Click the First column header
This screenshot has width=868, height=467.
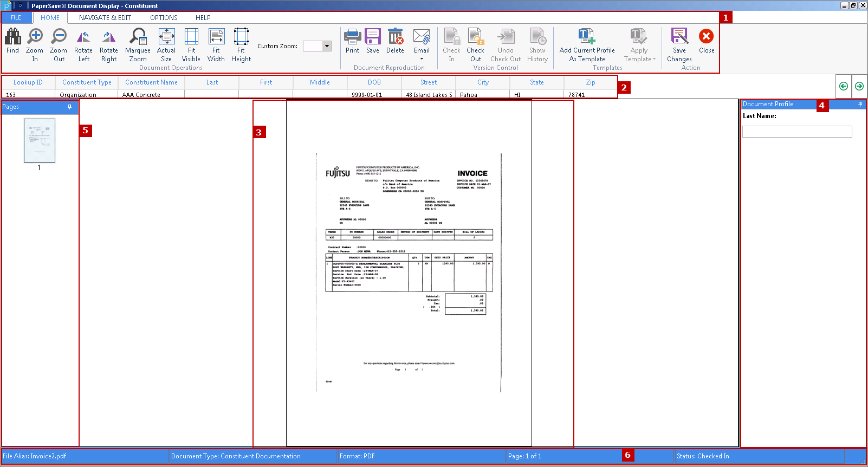[x=266, y=82]
